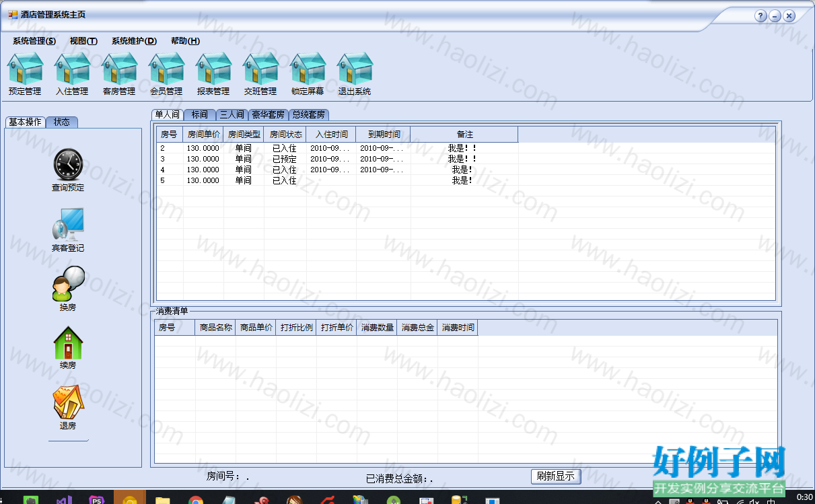Click the 续房 green house icon

click(x=68, y=343)
